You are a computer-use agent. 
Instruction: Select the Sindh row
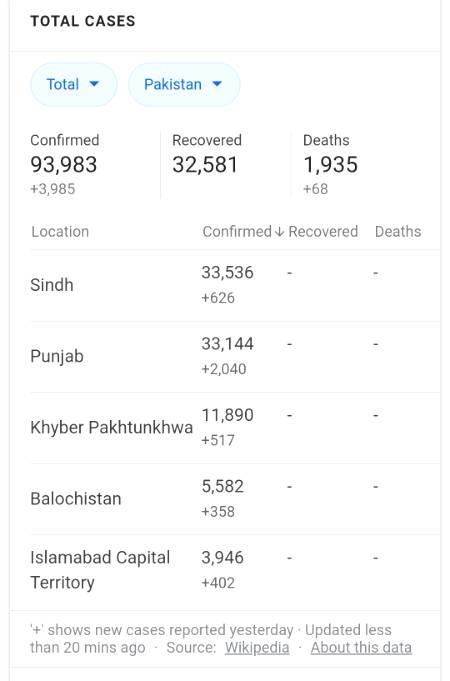235,285
